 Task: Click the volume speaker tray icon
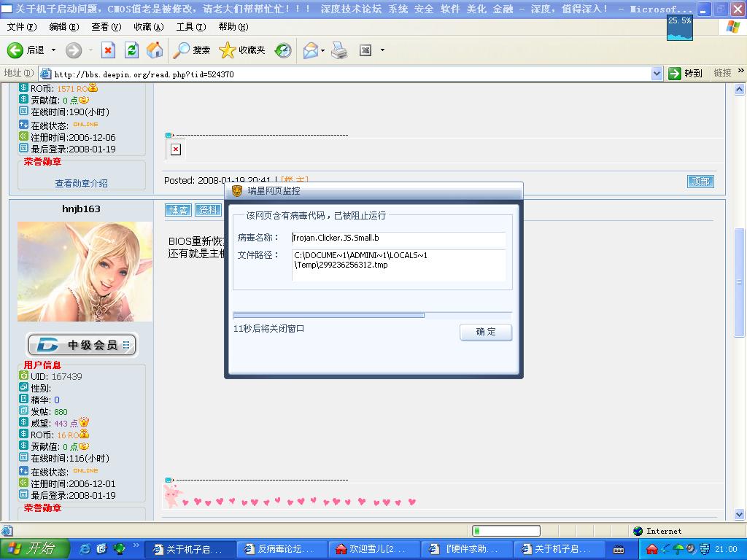(x=691, y=550)
